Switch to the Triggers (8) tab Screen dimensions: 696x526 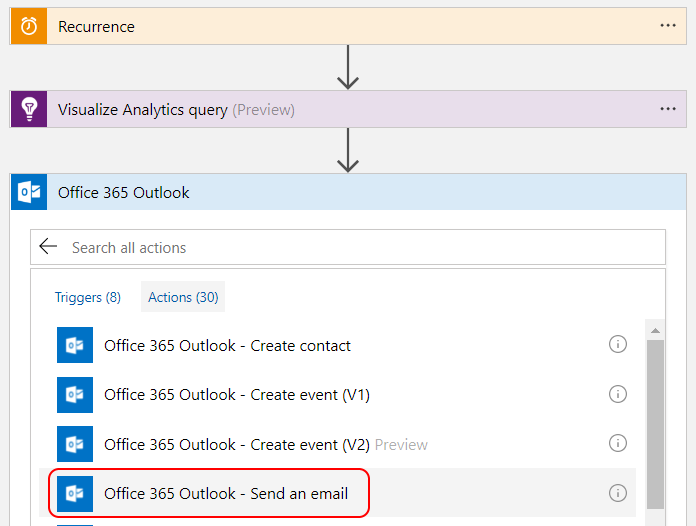[88, 297]
